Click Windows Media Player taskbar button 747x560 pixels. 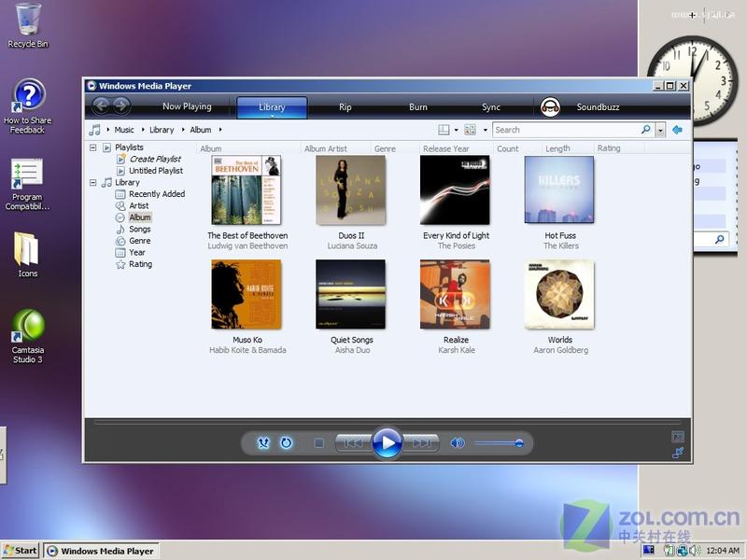(101, 551)
